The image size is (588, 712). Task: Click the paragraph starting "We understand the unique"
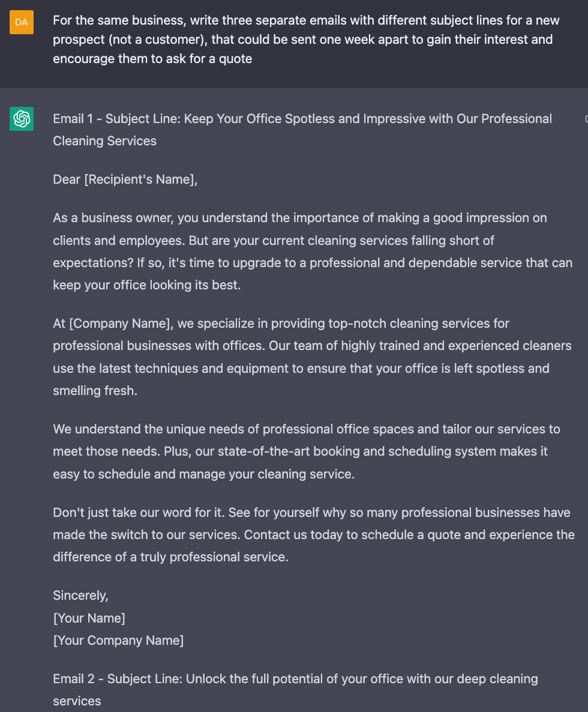click(x=306, y=451)
